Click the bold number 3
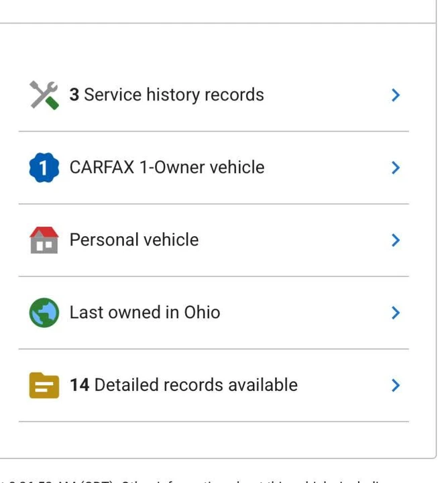Image resolution: width=448 pixels, height=483 pixels. (74, 95)
